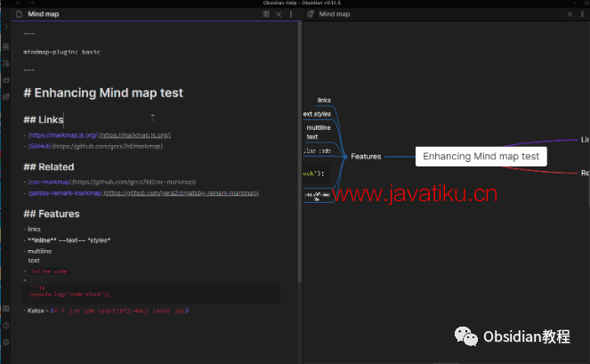The height and width of the screenshot is (364, 590).
Task: Click the console.log code block line
Action: tap(69, 295)
